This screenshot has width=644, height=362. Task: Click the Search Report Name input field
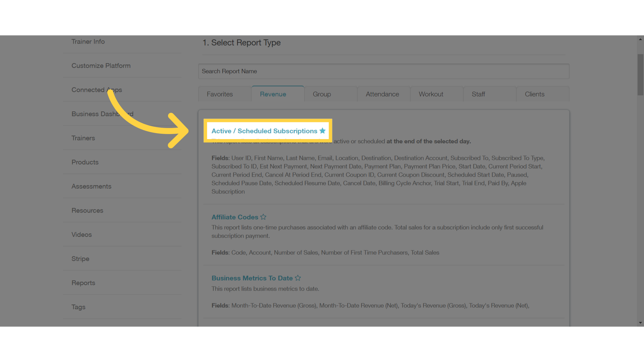[383, 71]
